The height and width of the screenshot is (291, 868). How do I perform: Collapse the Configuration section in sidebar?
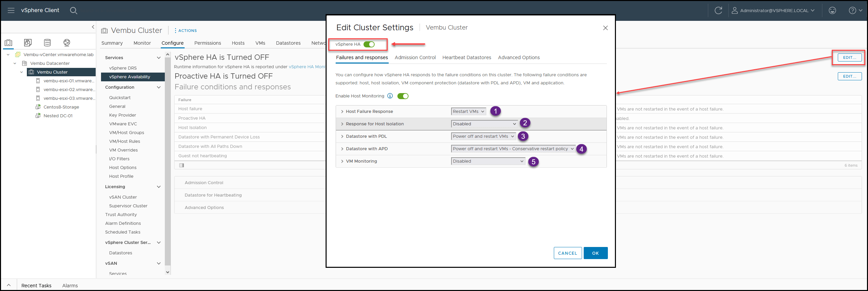[x=159, y=87]
